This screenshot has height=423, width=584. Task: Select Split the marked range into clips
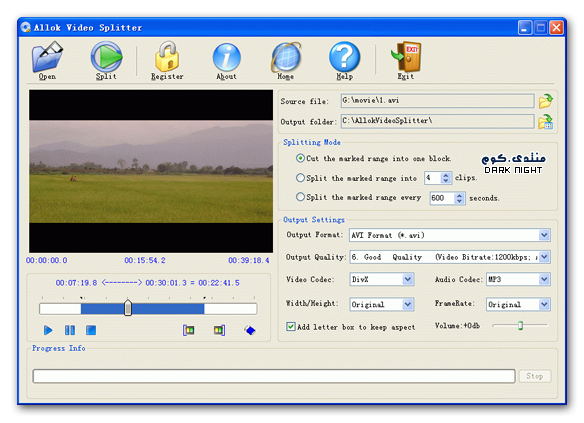300,178
